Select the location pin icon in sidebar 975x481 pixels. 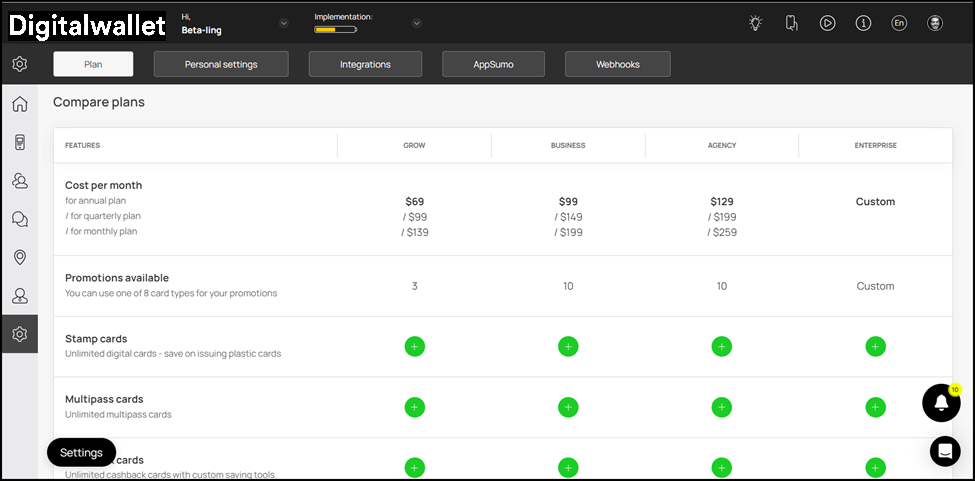(x=19, y=258)
